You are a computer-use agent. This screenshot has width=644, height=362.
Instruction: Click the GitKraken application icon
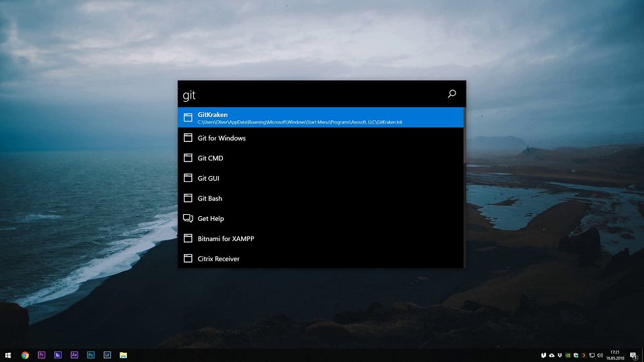tap(188, 118)
